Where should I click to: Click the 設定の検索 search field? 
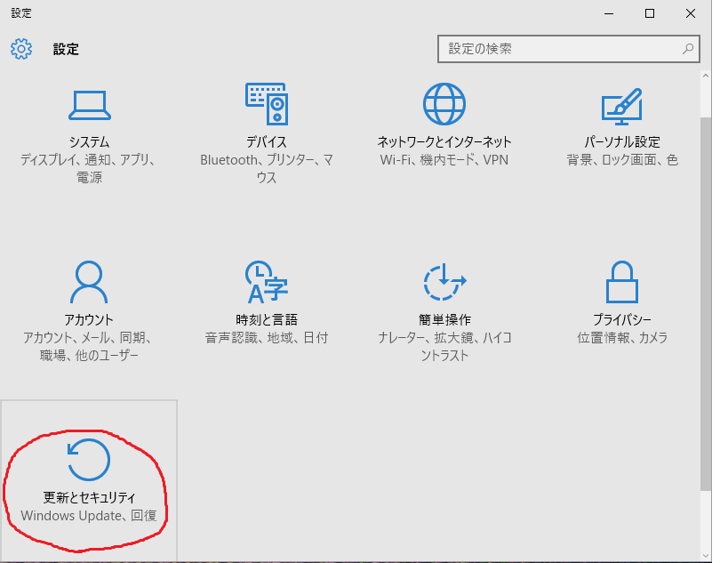568,49
